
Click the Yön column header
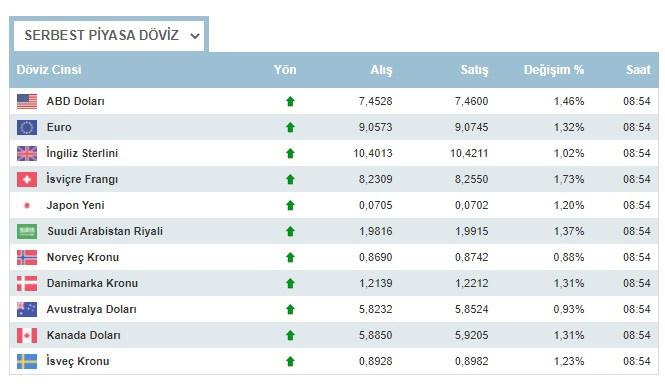(x=285, y=70)
